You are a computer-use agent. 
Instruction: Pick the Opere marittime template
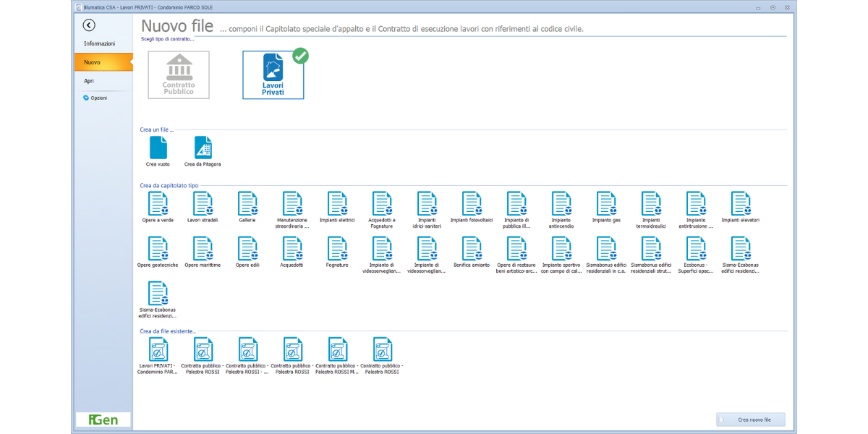pyautogui.click(x=203, y=249)
